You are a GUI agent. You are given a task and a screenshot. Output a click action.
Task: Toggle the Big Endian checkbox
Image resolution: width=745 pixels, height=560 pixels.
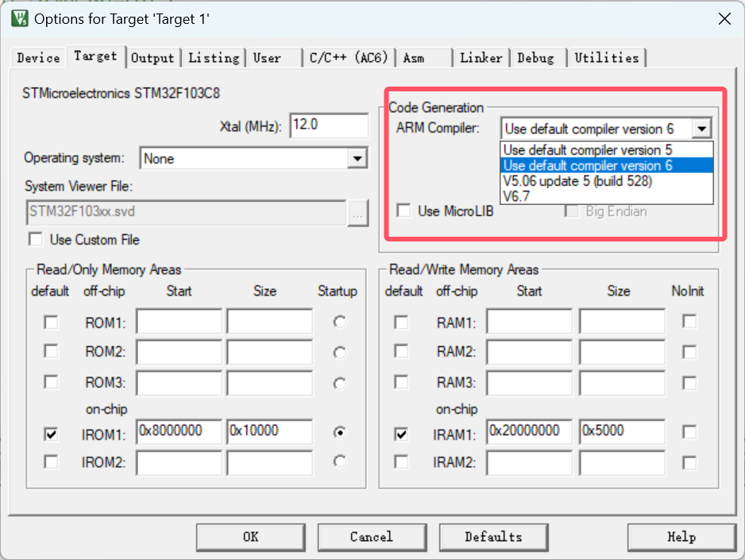(572, 211)
